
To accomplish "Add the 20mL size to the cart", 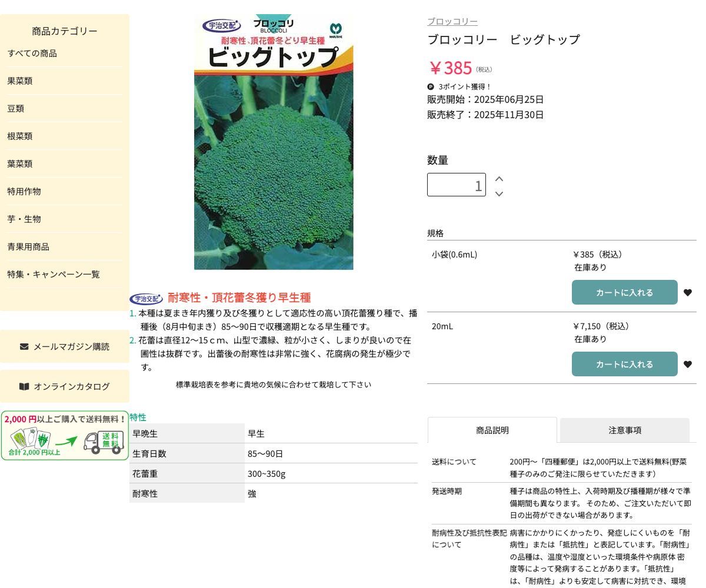I will 625,364.
